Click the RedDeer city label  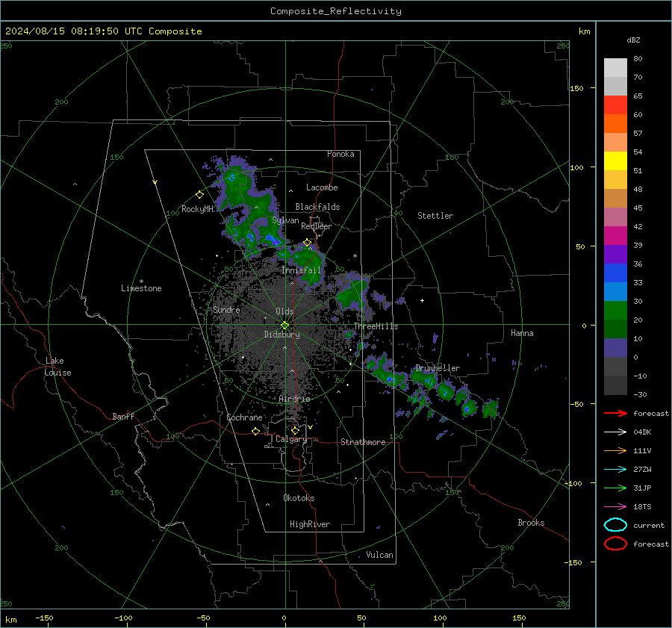tap(317, 226)
